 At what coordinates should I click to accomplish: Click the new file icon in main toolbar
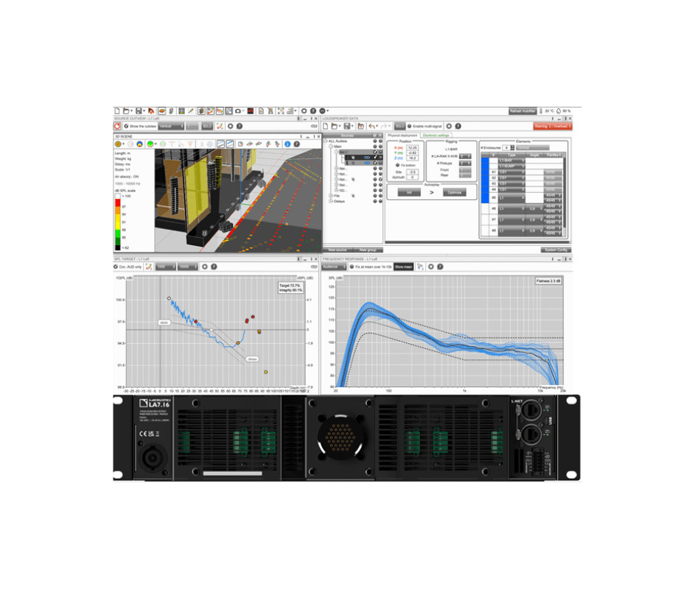point(117,110)
